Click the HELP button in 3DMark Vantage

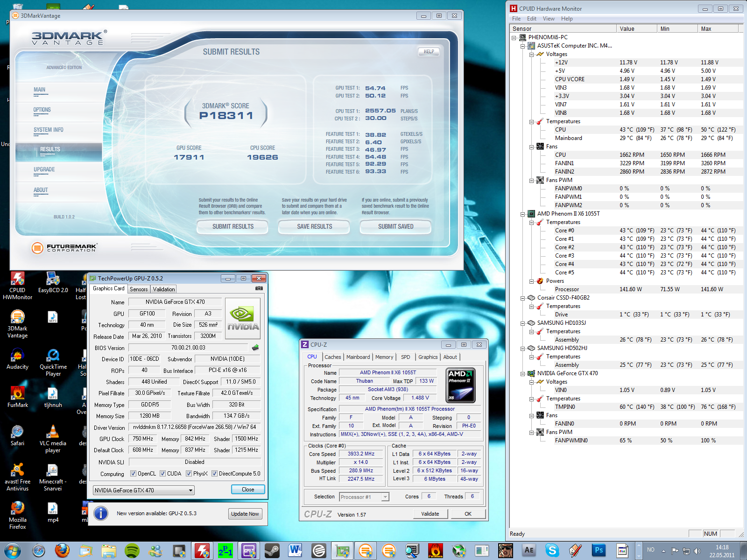click(x=429, y=52)
